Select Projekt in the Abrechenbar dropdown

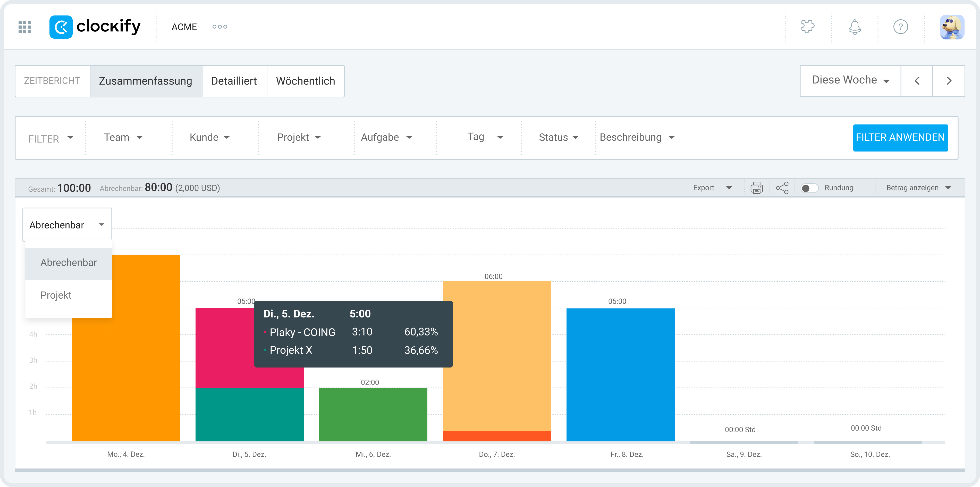click(56, 295)
